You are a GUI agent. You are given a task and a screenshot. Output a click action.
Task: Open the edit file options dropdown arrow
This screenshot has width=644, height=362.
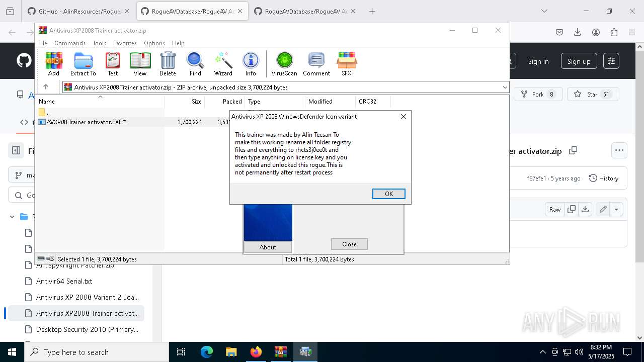617,209
